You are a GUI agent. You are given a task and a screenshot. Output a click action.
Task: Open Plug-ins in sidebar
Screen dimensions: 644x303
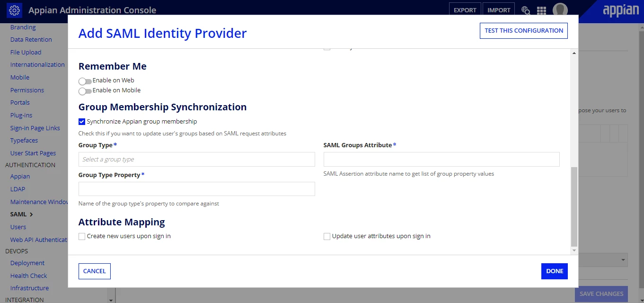pos(21,116)
